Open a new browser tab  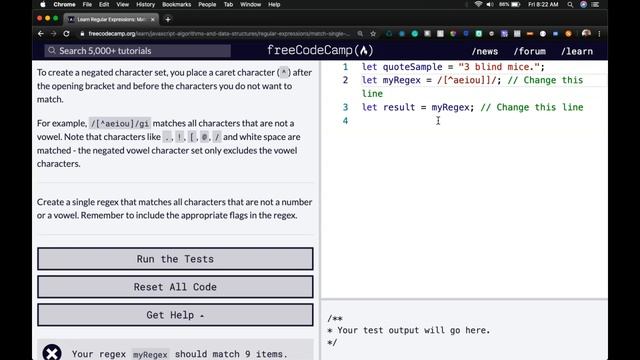tap(168, 19)
